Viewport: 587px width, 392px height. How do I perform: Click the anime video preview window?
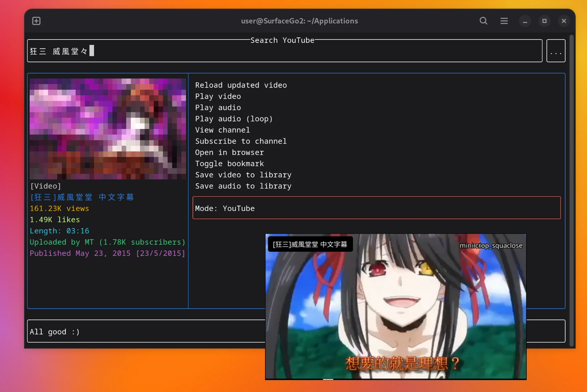[x=395, y=307]
